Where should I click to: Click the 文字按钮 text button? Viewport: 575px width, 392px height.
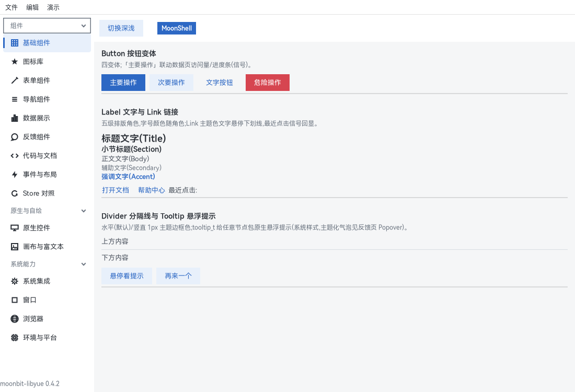pyautogui.click(x=220, y=83)
